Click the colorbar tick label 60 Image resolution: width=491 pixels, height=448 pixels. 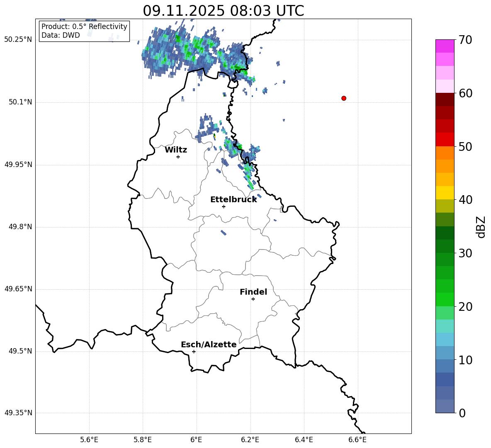click(x=465, y=93)
